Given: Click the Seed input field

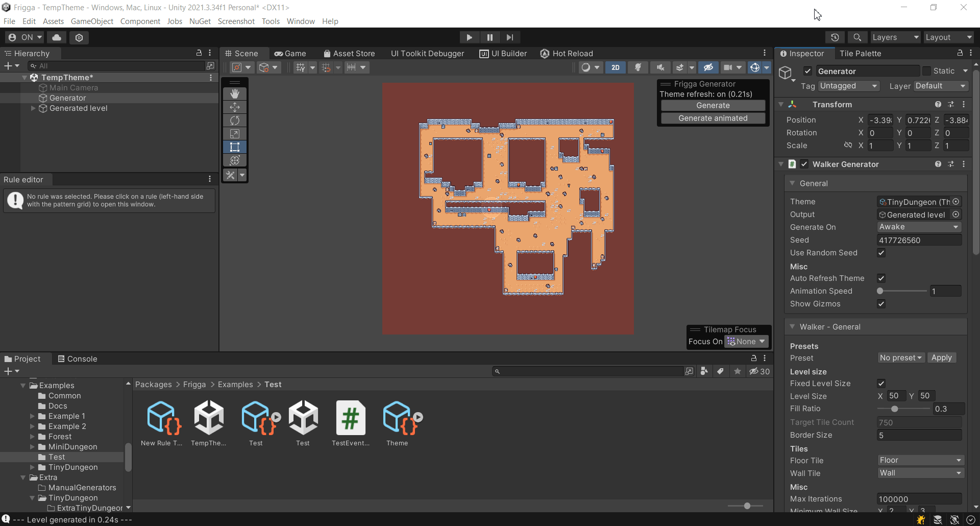Looking at the screenshot, I should pos(919,241).
